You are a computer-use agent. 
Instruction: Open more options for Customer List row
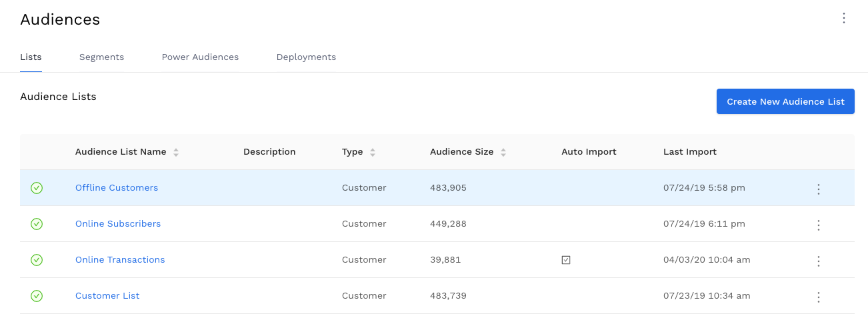click(818, 297)
